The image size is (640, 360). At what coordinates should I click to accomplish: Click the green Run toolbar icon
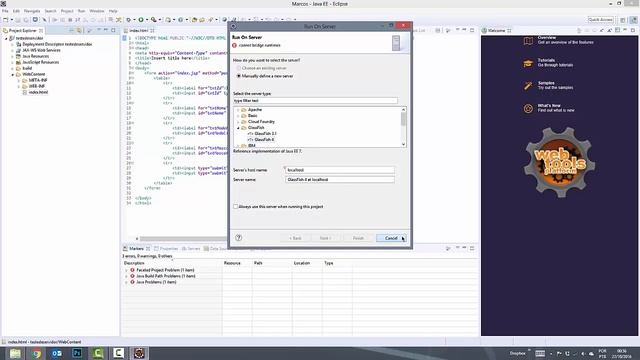(x=141, y=20)
